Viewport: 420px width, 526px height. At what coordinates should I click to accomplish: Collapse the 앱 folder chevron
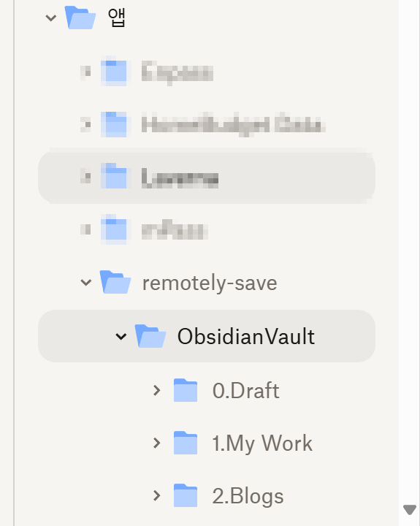point(51,18)
